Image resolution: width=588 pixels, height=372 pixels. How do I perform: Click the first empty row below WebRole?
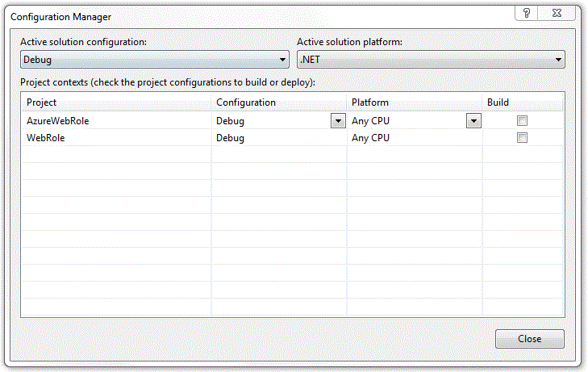[116, 155]
